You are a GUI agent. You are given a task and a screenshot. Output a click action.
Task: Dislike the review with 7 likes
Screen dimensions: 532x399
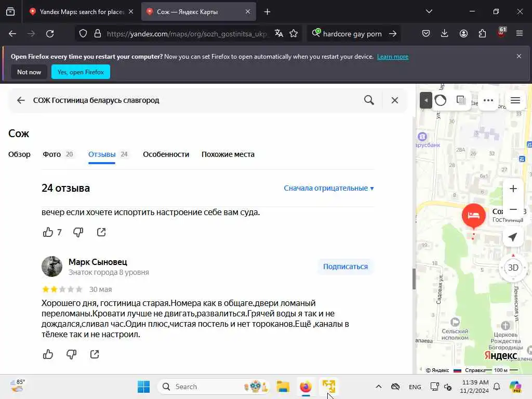pos(78,232)
